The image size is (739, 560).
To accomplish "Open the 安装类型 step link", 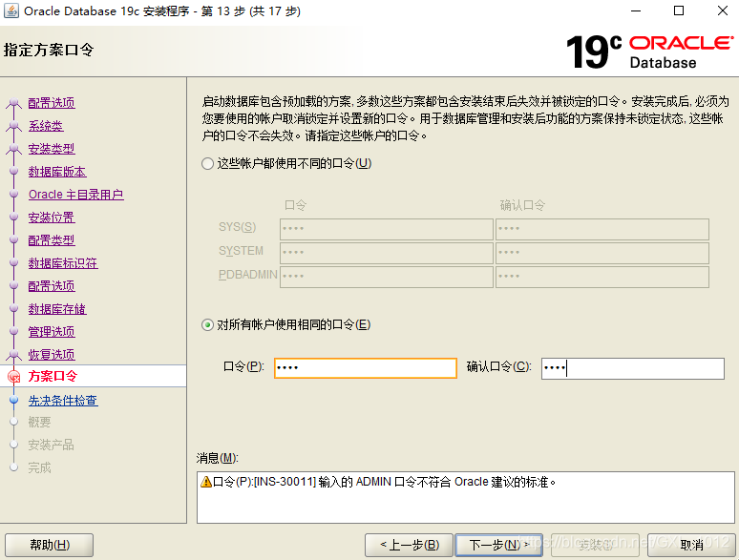I will click(x=52, y=149).
